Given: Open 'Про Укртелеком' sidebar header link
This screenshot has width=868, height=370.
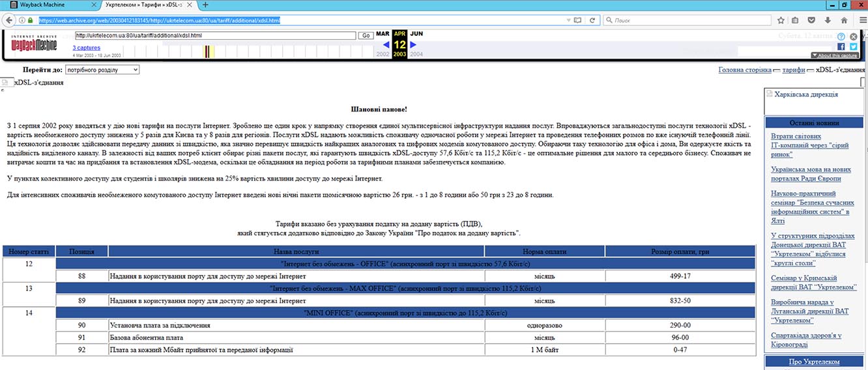Looking at the screenshot, I should click(x=813, y=362).
